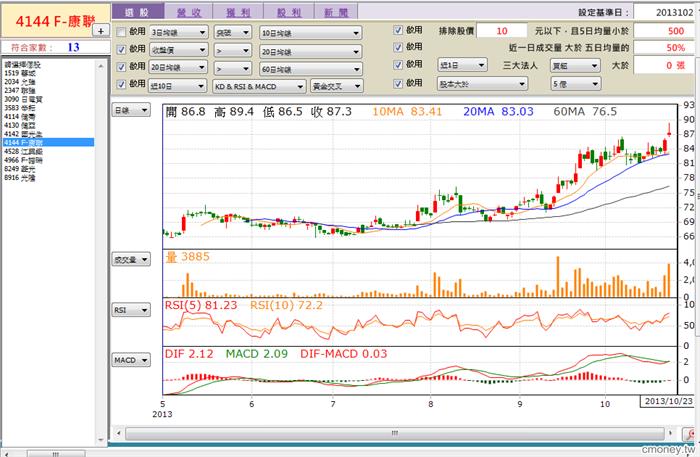Select stock 1519 in the list
Viewport: 700px width, 457px height.
pyautogui.click(x=48, y=73)
